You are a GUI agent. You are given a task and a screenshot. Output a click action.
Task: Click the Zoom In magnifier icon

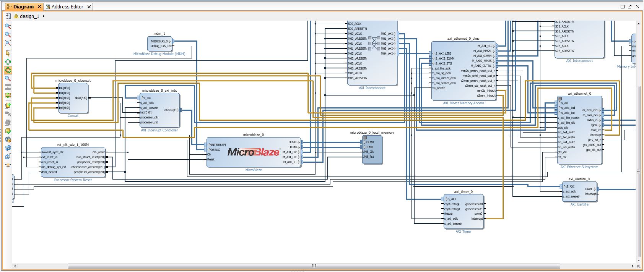click(x=8, y=26)
